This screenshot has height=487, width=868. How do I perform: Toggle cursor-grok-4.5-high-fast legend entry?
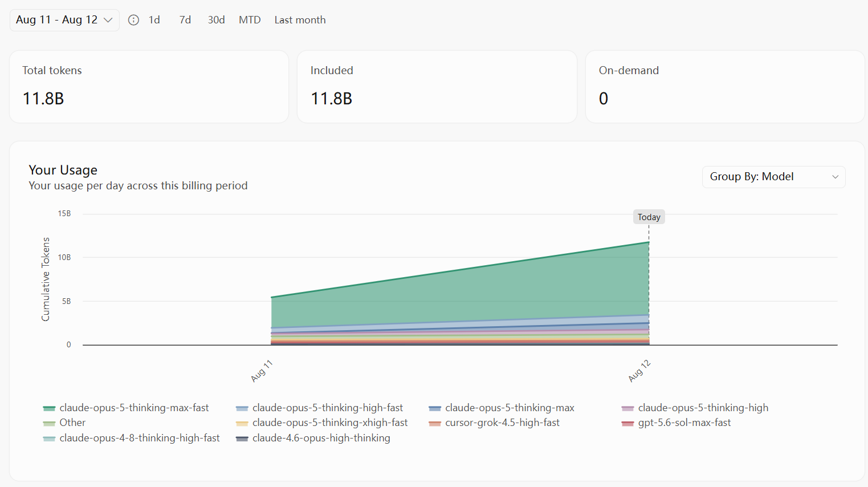point(494,423)
